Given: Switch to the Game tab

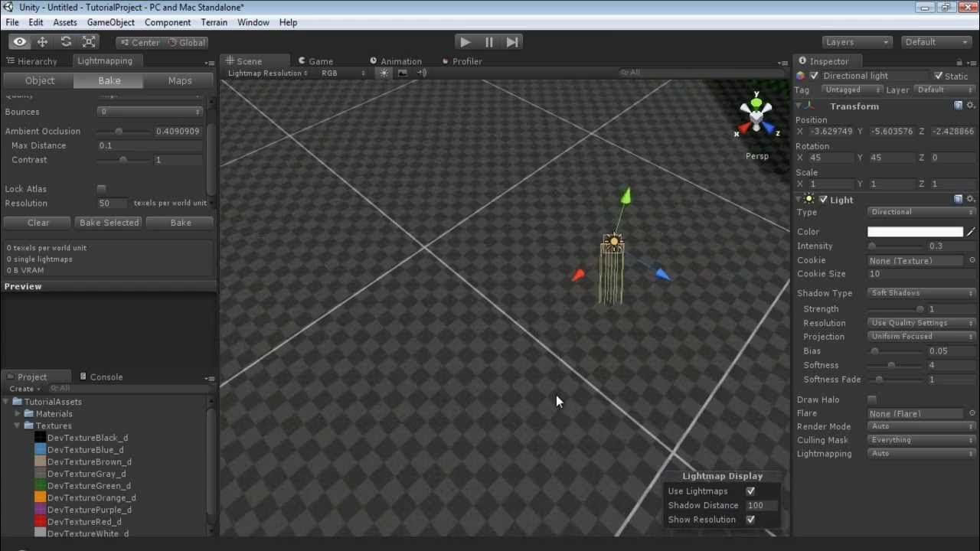Looking at the screenshot, I should [x=315, y=61].
